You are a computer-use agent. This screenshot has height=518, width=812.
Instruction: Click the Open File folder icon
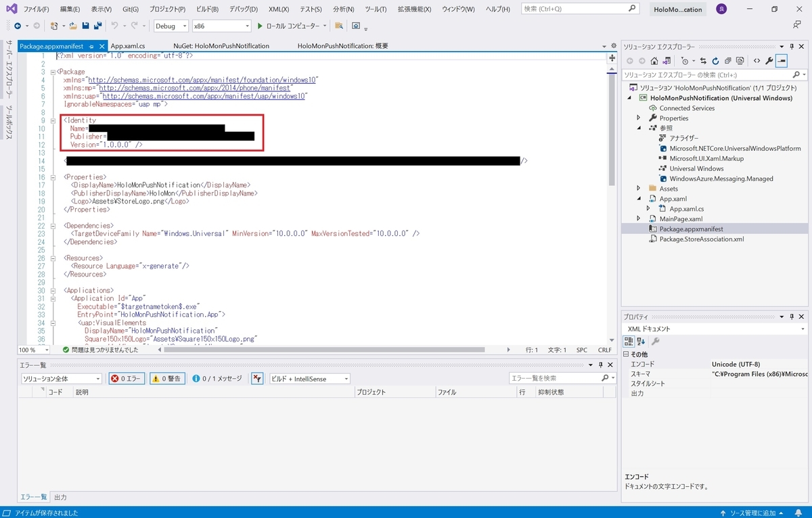[x=72, y=26]
